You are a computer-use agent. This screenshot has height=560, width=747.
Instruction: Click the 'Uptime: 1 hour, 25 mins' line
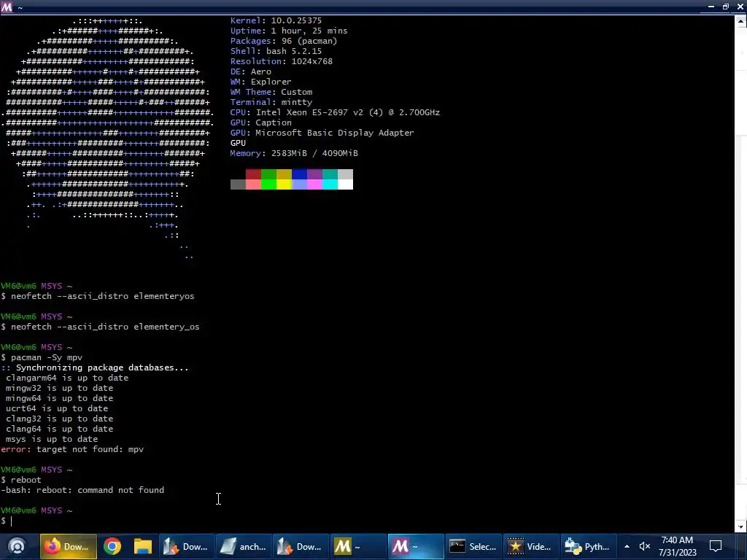click(x=289, y=31)
